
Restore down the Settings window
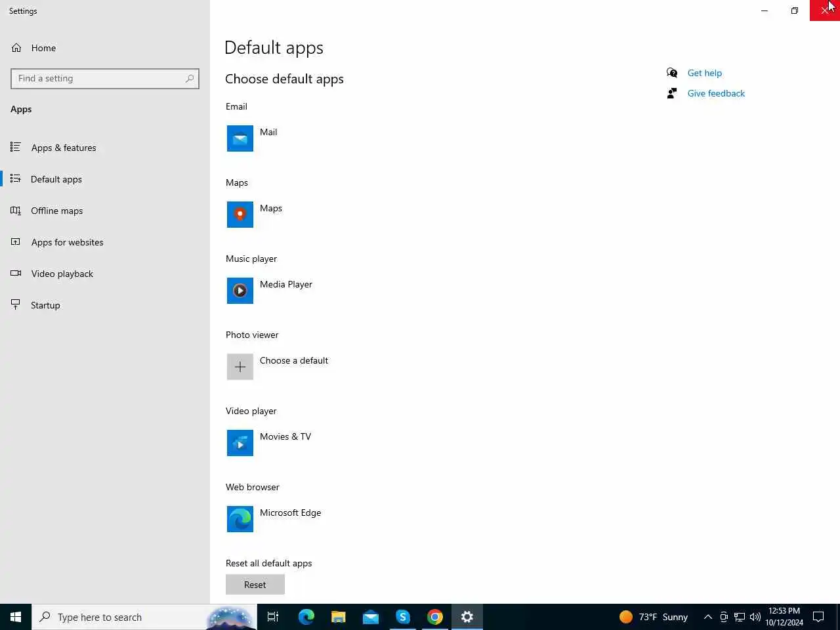pos(795,10)
